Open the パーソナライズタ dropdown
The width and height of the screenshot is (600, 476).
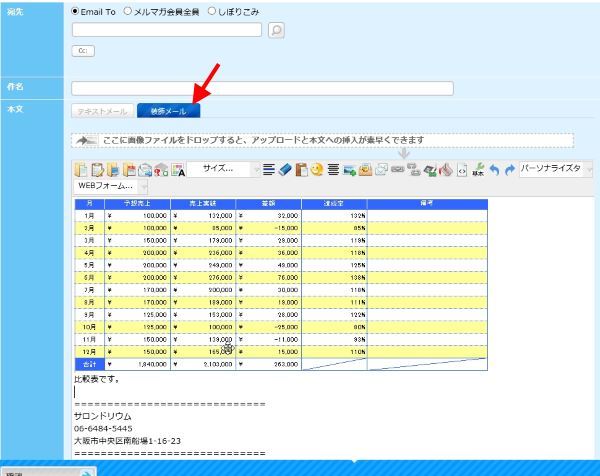[556, 169]
